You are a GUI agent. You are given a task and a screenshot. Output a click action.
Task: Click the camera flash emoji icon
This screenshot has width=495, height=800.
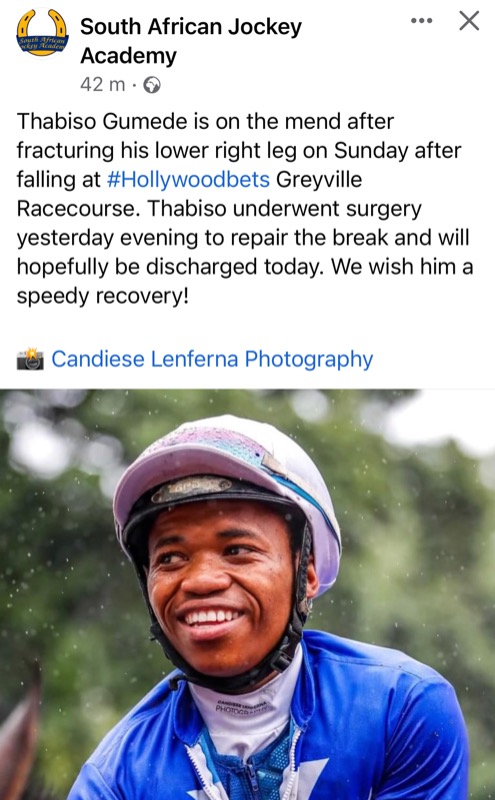[x=30, y=359]
